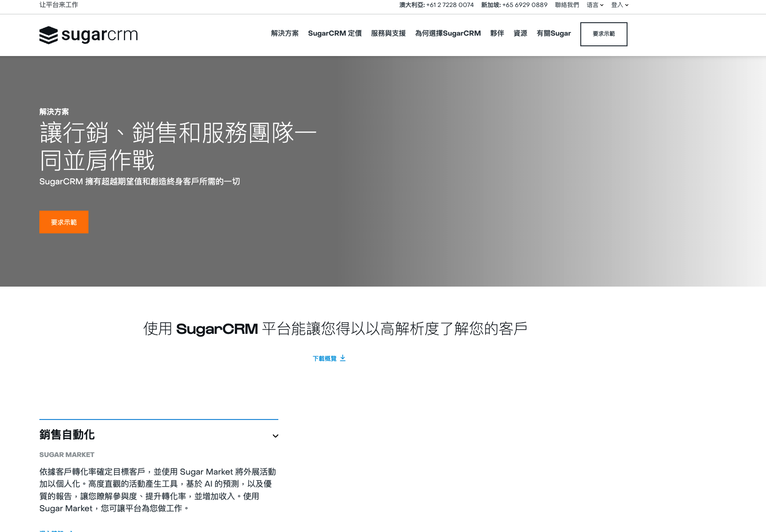Open the 夥伴 menu item

click(x=497, y=33)
